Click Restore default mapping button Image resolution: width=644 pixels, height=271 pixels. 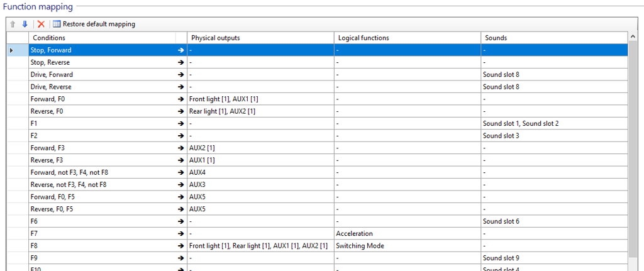[x=94, y=24]
